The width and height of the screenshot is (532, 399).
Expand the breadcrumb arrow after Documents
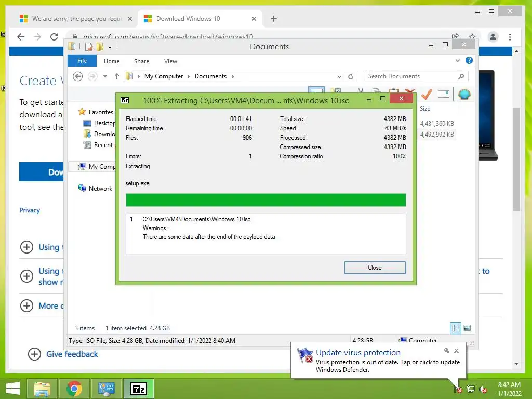click(232, 77)
